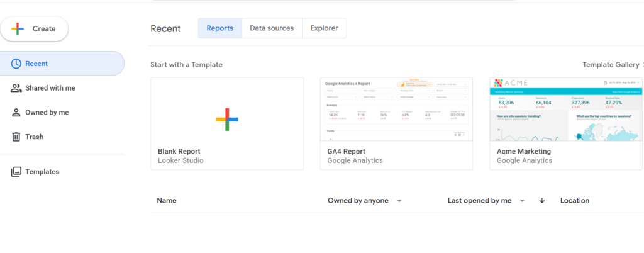Image resolution: width=644 pixels, height=253 pixels.
Task: Click the Name column header
Action: point(166,200)
